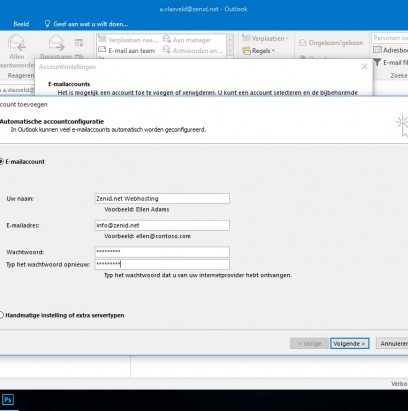408x411 pixels.
Task: Open the Beeld ribbon tab
Action: (x=21, y=24)
